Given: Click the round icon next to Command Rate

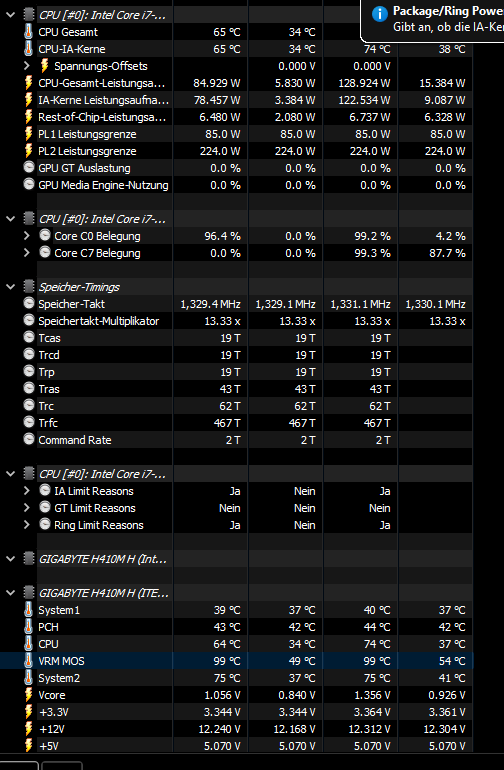Looking at the screenshot, I should click(x=29, y=440).
